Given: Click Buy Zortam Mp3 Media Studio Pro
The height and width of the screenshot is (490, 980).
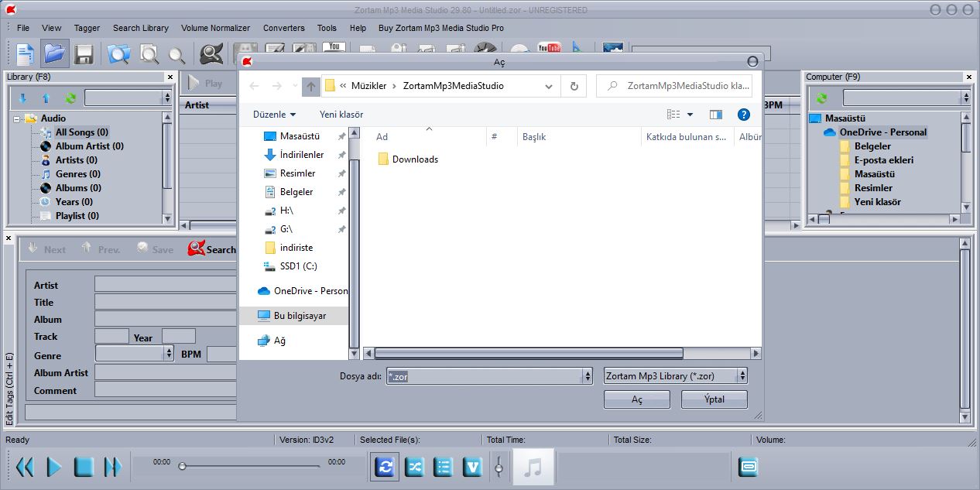Looking at the screenshot, I should [441, 28].
